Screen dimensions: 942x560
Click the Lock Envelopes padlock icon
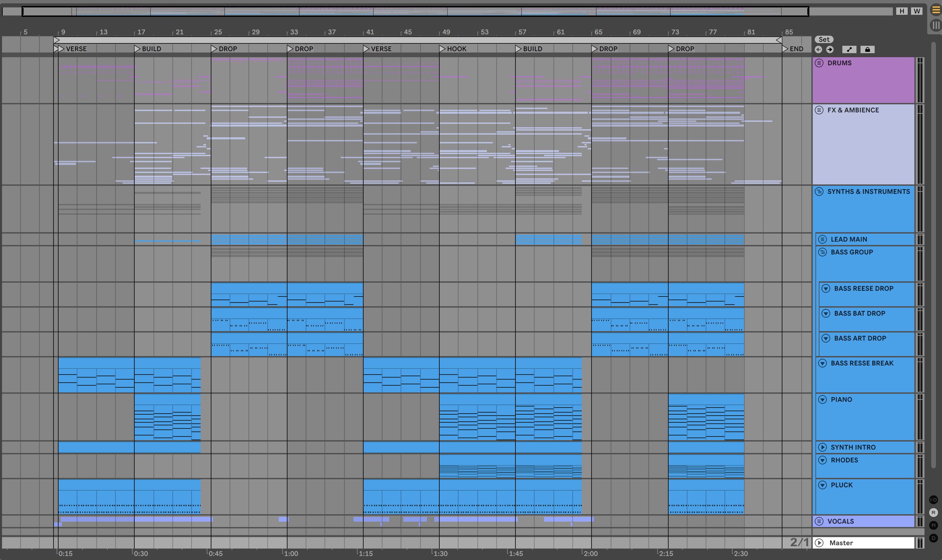[x=867, y=49]
